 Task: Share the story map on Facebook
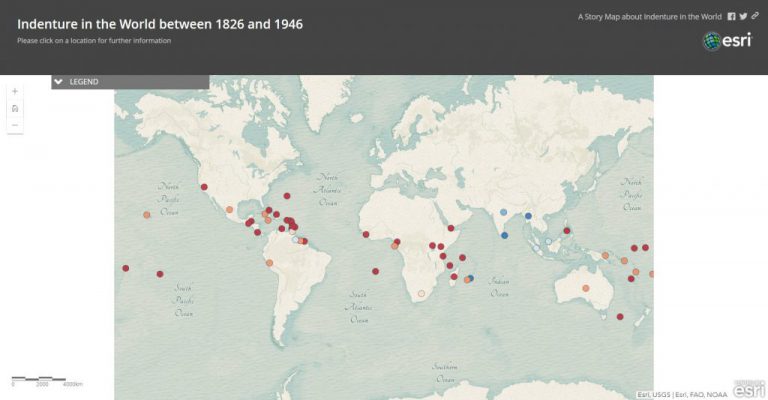731,16
